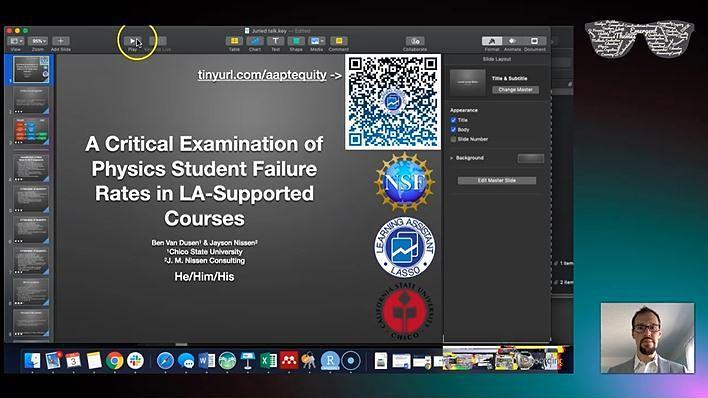Select slide 6 thumbnail in navigator
Viewport: 708px width, 398px height.
pyautogui.click(x=31, y=229)
